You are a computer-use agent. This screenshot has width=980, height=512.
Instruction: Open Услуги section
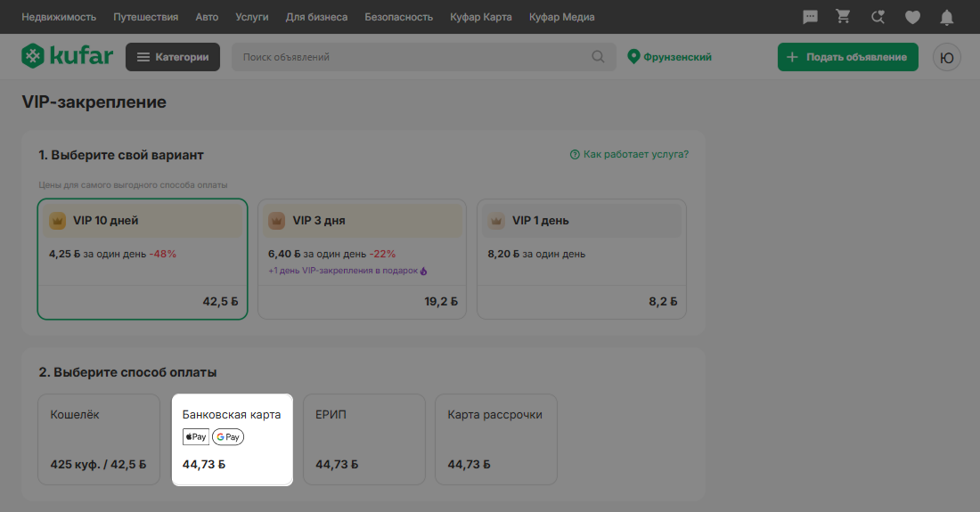pos(252,17)
